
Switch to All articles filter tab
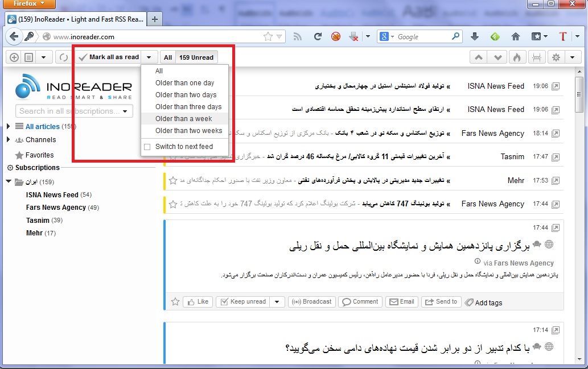click(x=167, y=57)
